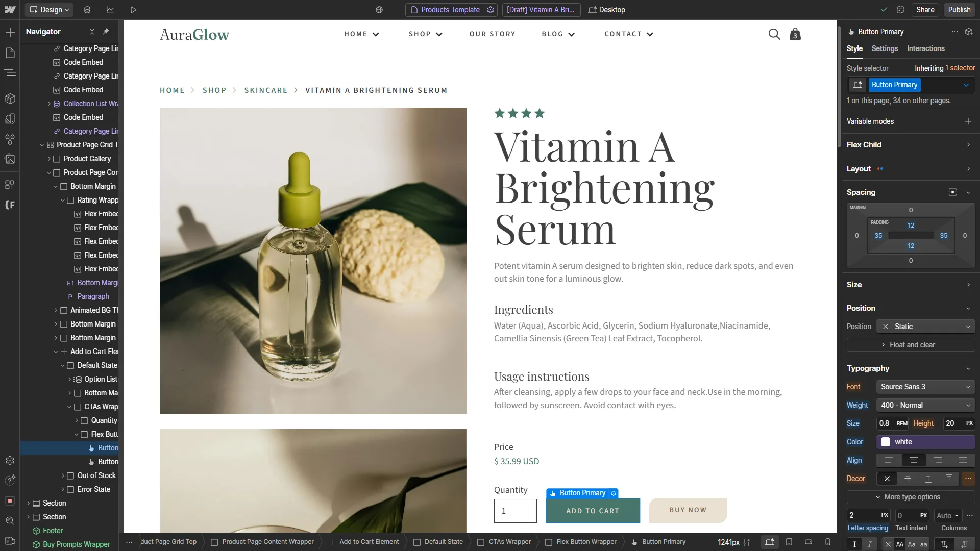980x551 pixels.
Task: Open the Font dropdown showing Source Sans 3
Action: pos(925,387)
